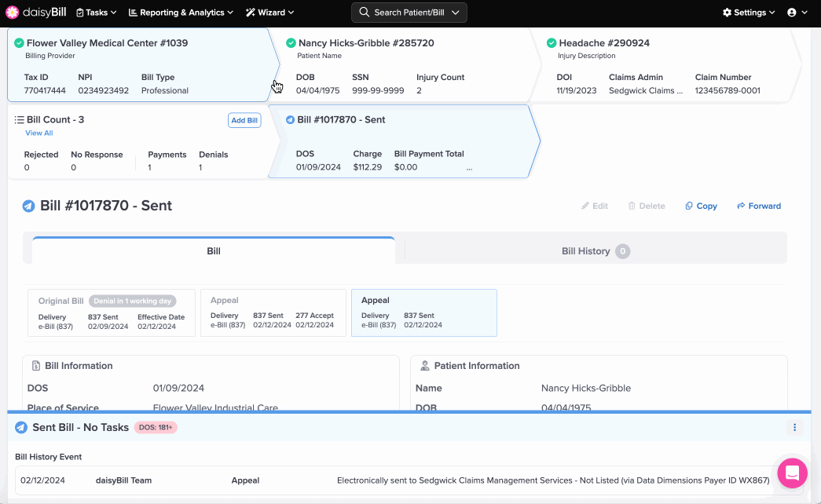
Task: Open the Settings gear menu
Action: click(x=748, y=13)
